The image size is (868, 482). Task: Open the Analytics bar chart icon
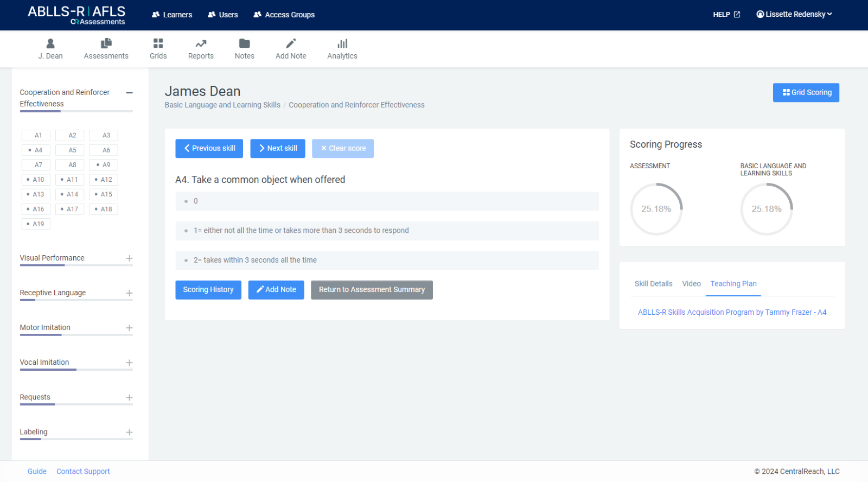coord(342,43)
